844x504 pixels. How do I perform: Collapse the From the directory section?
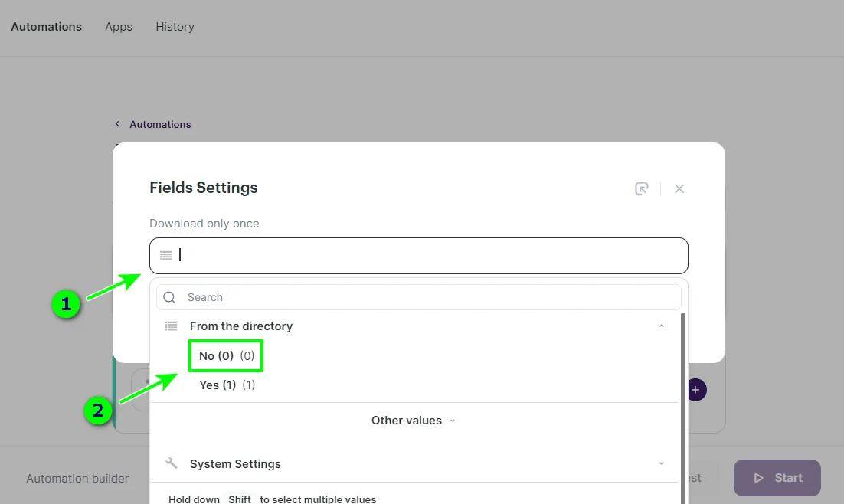point(662,326)
